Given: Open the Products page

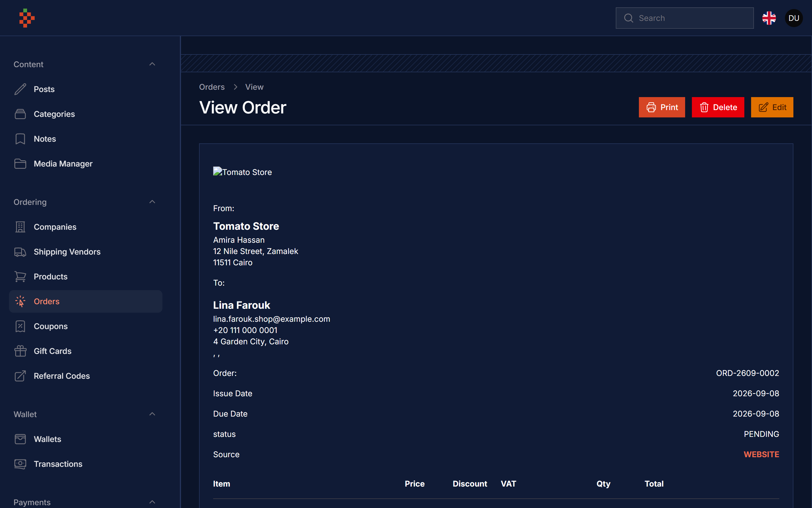Looking at the screenshot, I should [85, 277].
